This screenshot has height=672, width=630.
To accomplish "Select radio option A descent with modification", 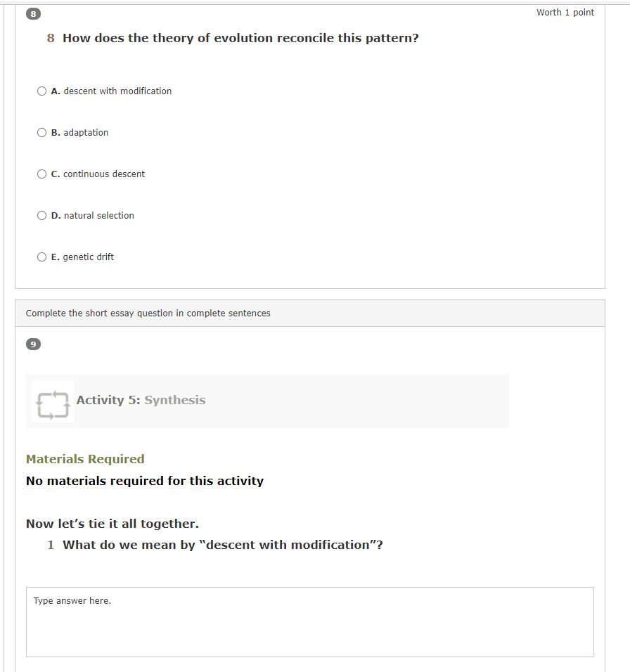I will pyautogui.click(x=41, y=91).
